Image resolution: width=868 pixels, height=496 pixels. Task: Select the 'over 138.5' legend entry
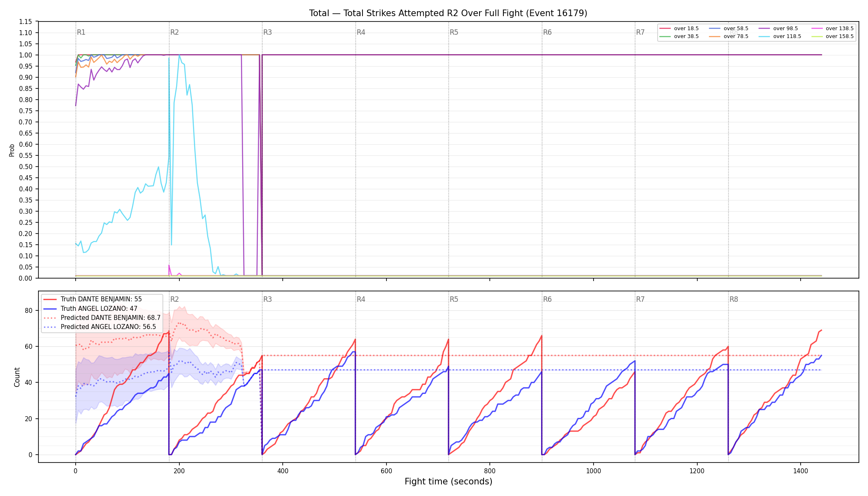click(832, 29)
